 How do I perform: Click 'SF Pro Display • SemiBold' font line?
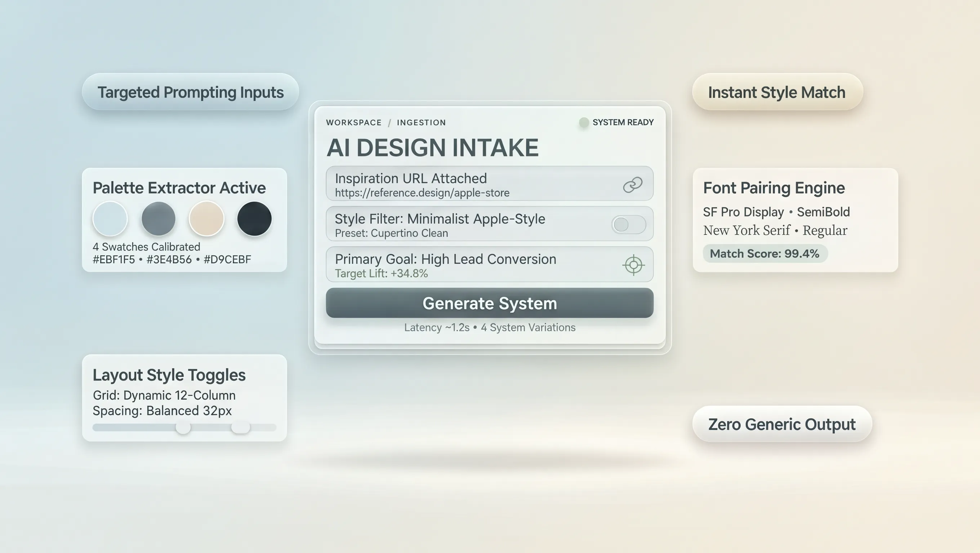[x=776, y=212]
